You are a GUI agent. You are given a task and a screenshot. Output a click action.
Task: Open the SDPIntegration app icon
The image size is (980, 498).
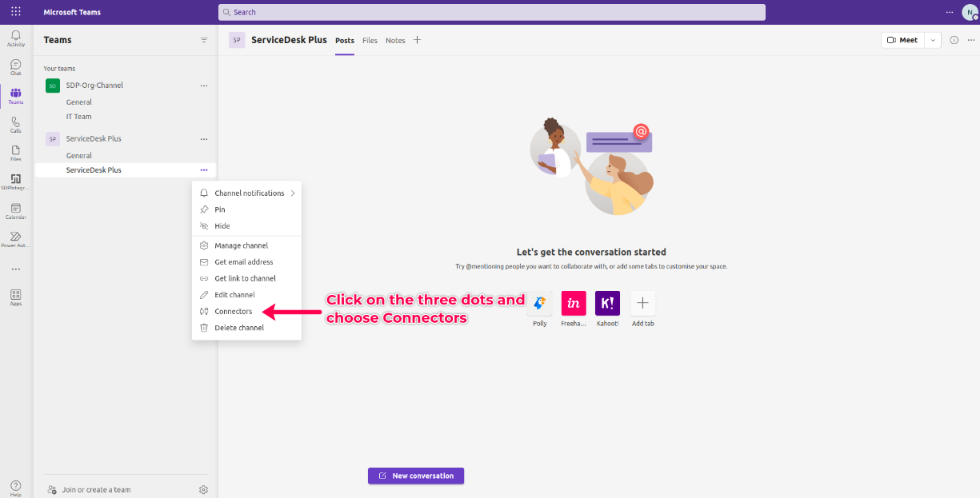tap(16, 182)
